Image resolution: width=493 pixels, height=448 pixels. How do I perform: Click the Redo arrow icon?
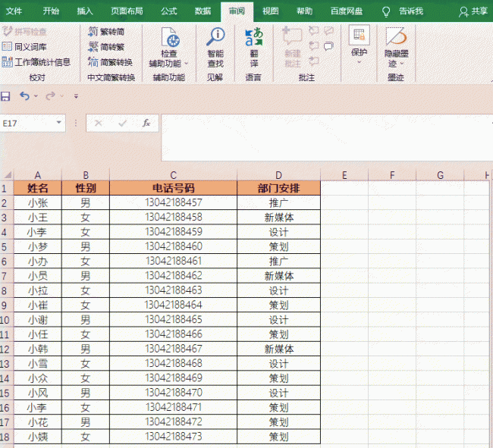click(50, 96)
